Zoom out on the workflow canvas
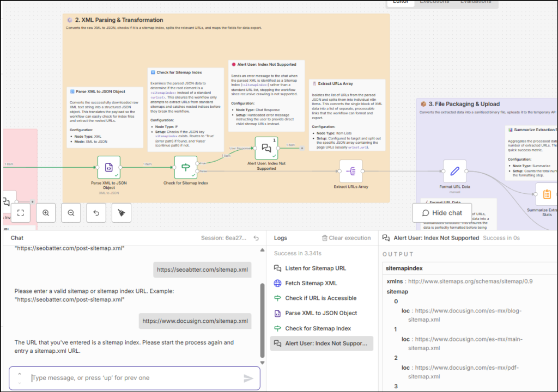Screen dimensions: 558x392 pyautogui.click(x=71, y=213)
